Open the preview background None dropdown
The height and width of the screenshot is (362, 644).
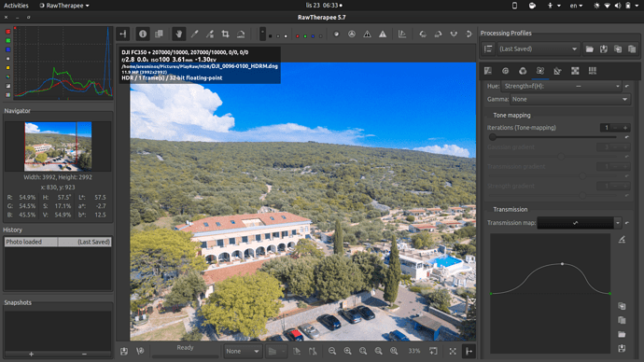243,352
